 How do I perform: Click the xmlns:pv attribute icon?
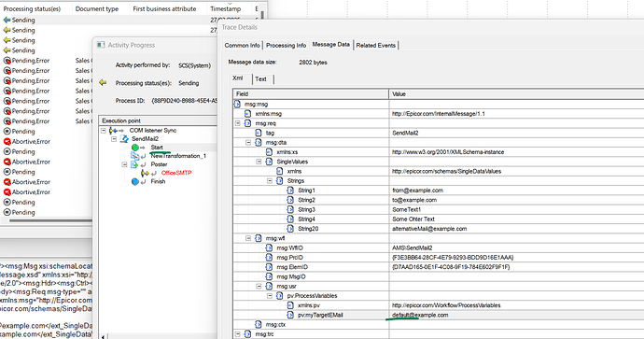[290, 305]
